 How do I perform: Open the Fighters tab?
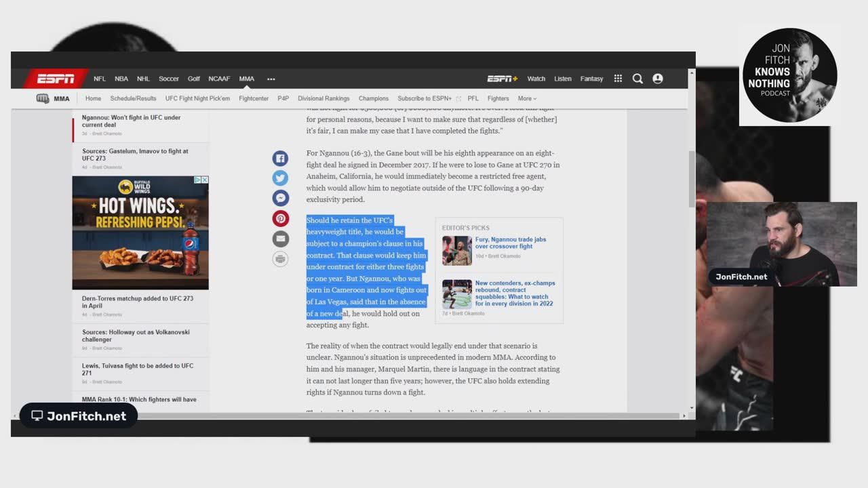pyautogui.click(x=498, y=98)
